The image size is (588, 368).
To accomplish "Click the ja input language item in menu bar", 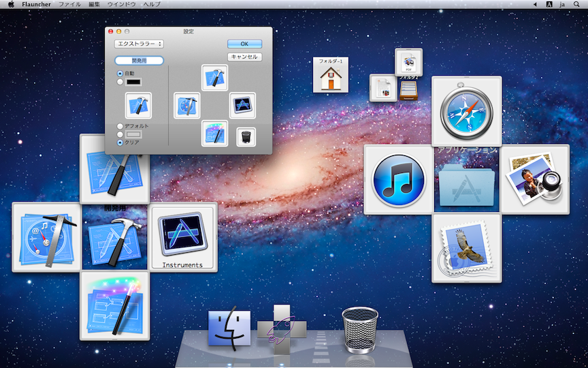I will (x=562, y=5).
